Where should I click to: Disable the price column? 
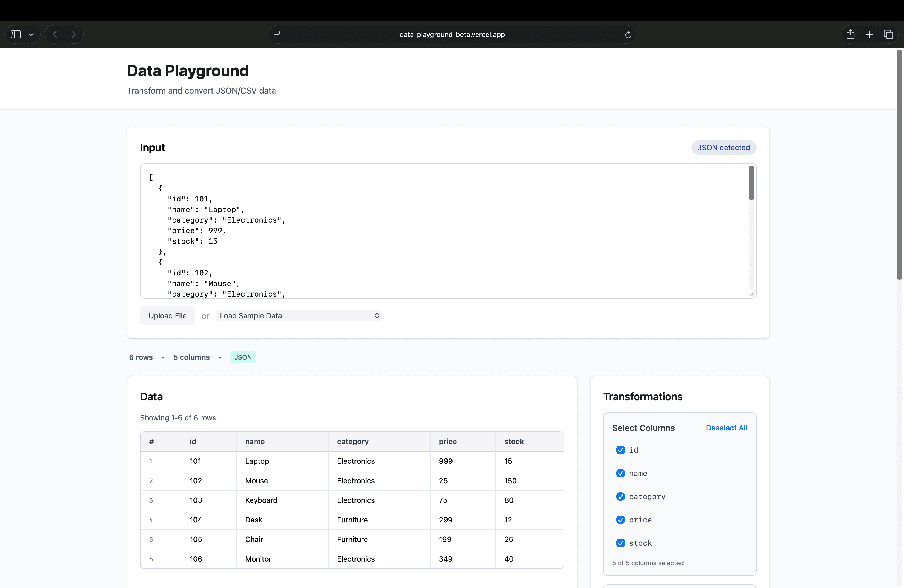click(620, 520)
